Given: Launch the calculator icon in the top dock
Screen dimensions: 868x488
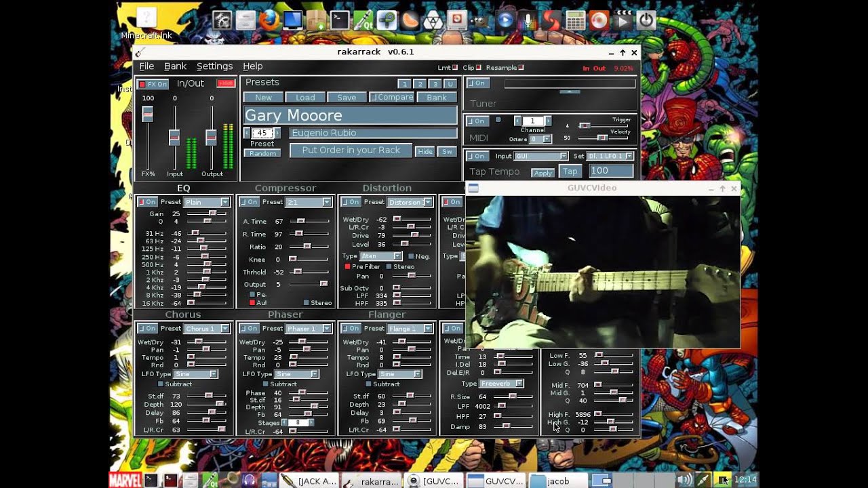Looking at the screenshot, I should point(575,20).
